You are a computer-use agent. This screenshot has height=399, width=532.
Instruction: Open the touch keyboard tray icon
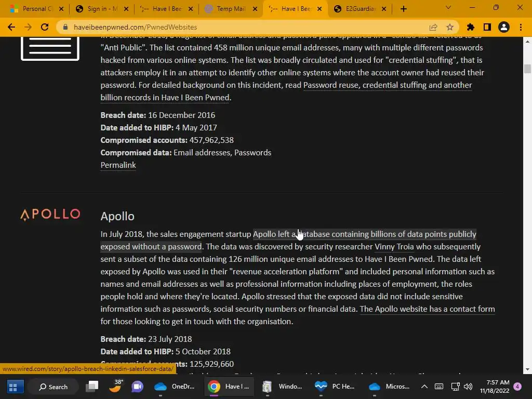tap(438, 387)
